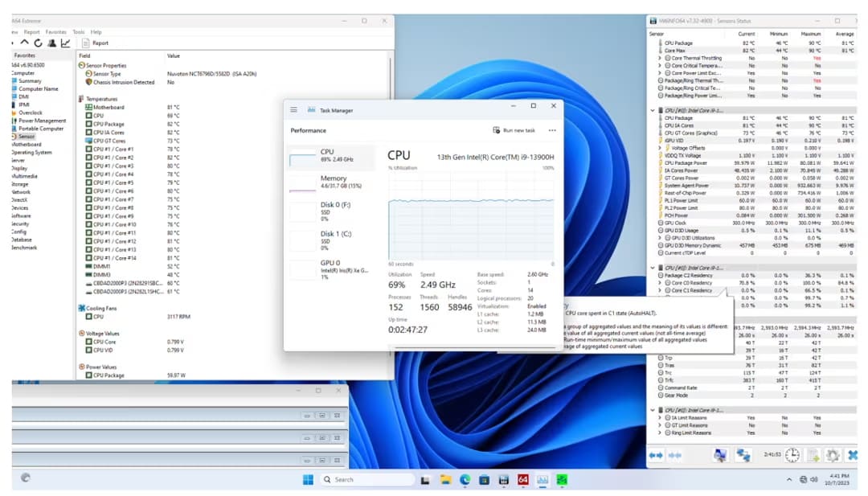This screenshot has width=868, height=496.
Task: Click the line graph icon in AIDA64 toolbar
Action: tap(65, 43)
